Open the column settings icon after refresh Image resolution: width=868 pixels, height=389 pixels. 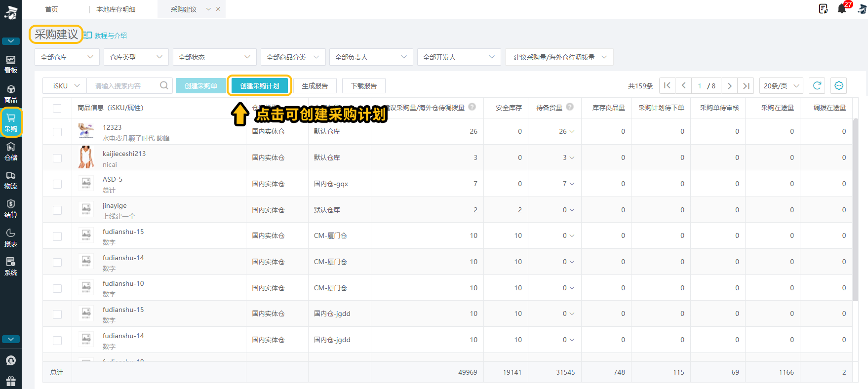(839, 85)
